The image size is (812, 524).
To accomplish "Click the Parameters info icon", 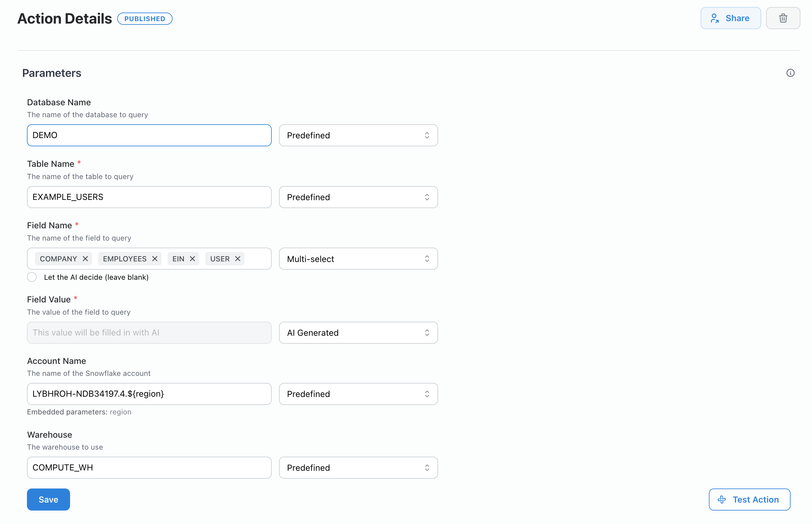I will coord(790,73).
